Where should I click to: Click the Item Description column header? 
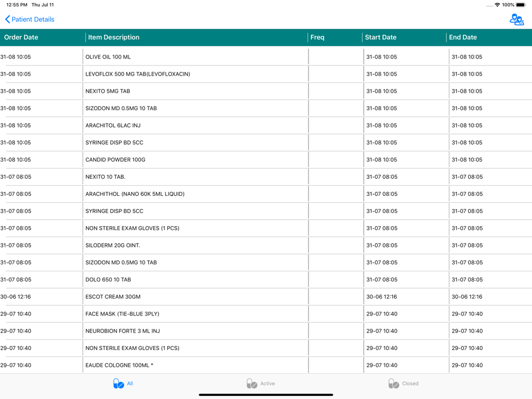[114, 37]
